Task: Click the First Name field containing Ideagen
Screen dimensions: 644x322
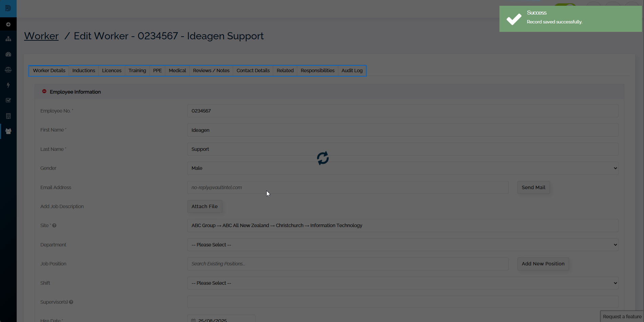Action: (x=403, y=130)
